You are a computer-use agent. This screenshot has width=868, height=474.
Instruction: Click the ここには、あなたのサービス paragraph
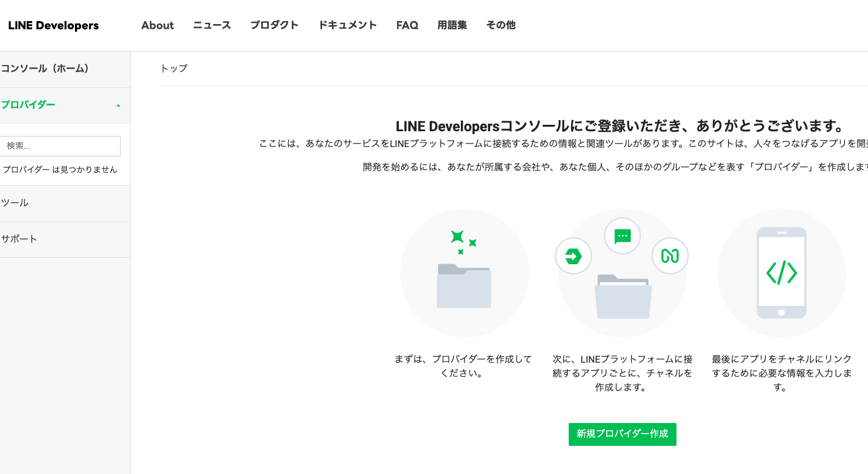coord(563,144)
